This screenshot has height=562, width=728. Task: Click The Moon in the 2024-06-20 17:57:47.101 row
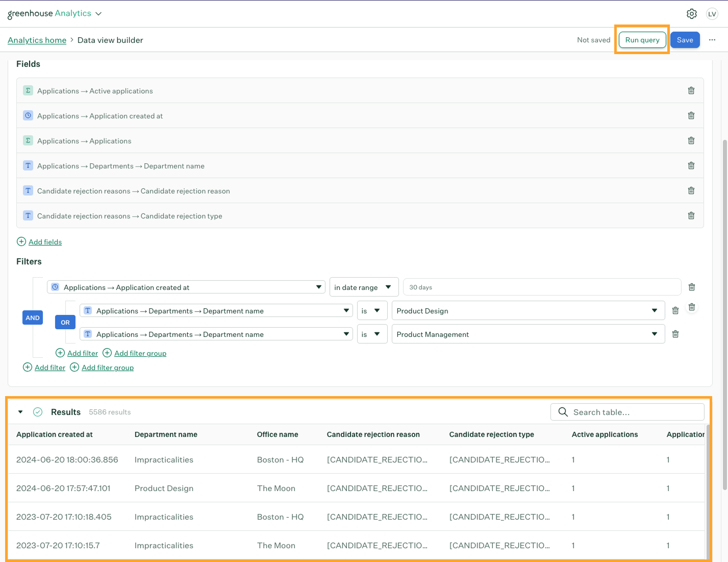point(276,488)
